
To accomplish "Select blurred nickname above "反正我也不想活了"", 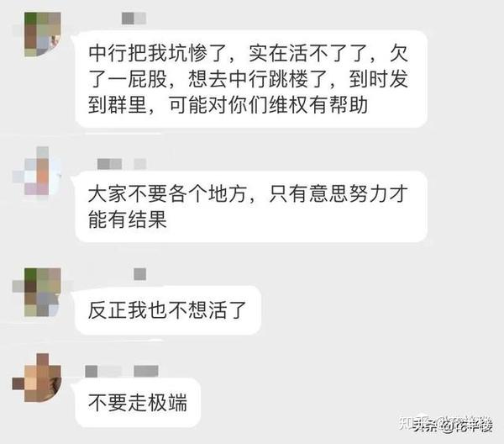I will 139,274.
